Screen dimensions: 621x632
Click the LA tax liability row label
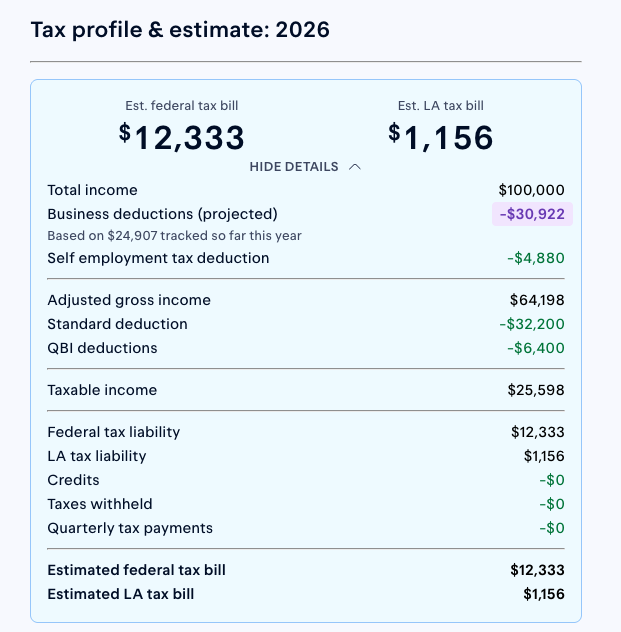coord(97,456)
